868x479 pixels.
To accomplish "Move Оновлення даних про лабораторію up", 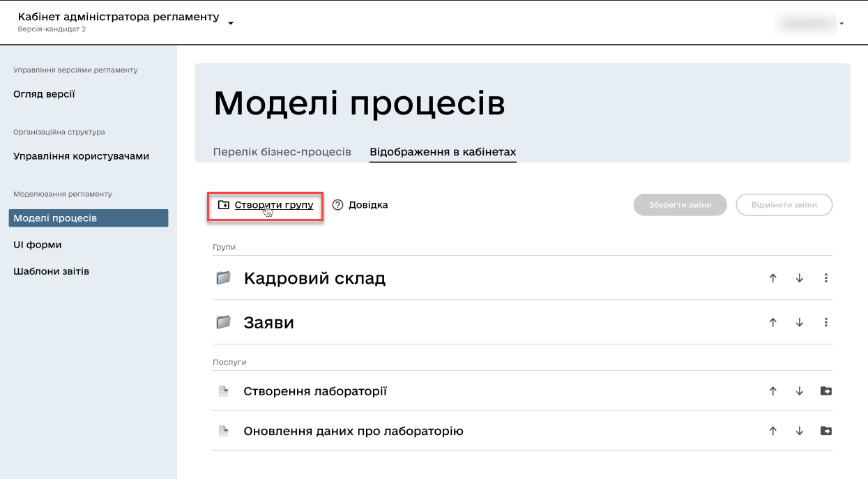I will pyautogui.click(x=772, y=431).
